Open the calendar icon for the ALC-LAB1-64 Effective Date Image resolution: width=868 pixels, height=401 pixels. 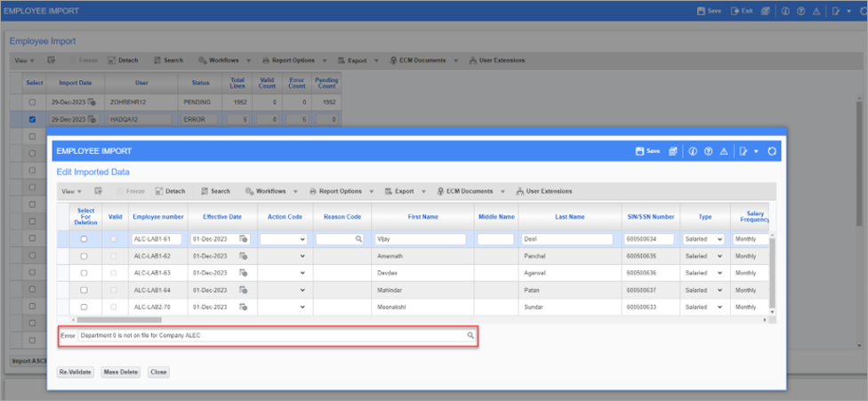coord(243,290)
